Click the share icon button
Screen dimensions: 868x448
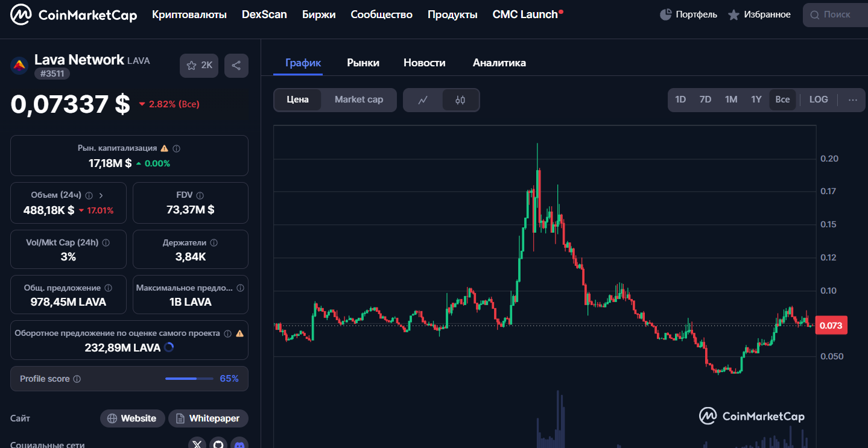pos(236,66)
